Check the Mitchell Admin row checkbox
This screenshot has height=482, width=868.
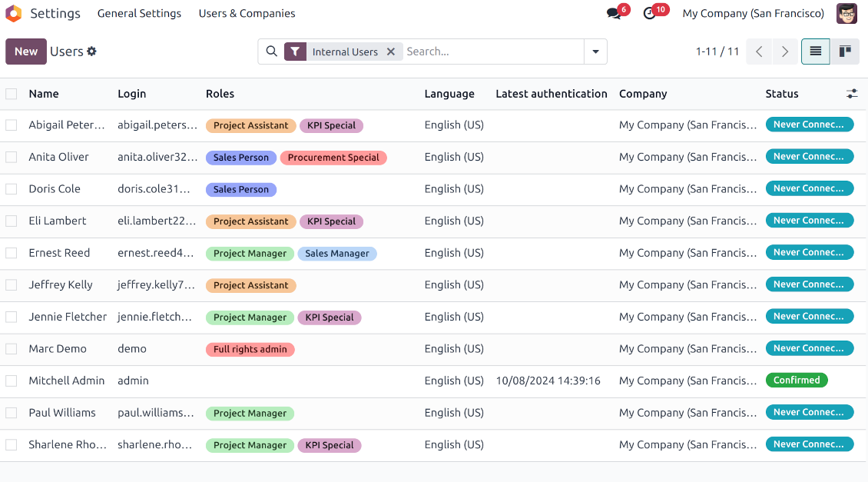coord(12,381)
